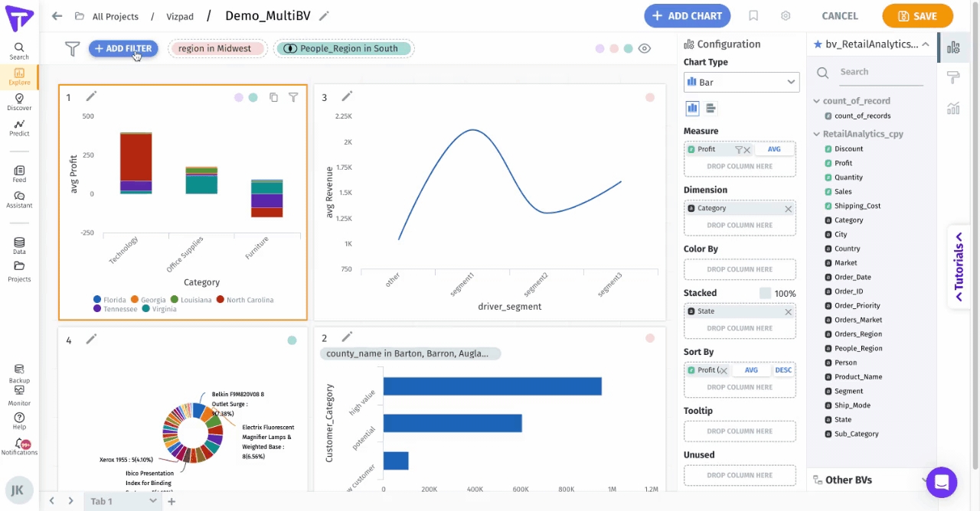Open the Predict section in sidebar
This screenshot has height=511, width=980.
pos(19,127)
